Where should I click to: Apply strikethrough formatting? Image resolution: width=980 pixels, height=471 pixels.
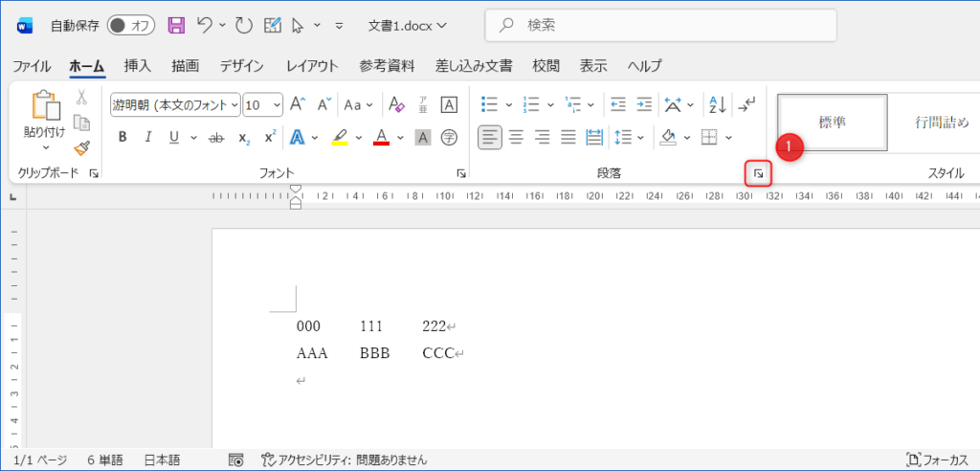pos(216,137)
